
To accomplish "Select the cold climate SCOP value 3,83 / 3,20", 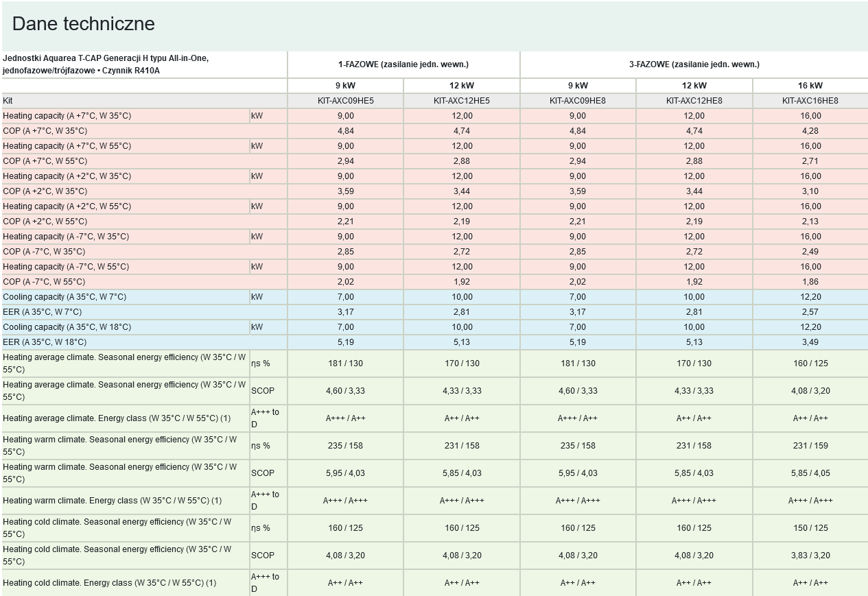I will tap(810, 556).
